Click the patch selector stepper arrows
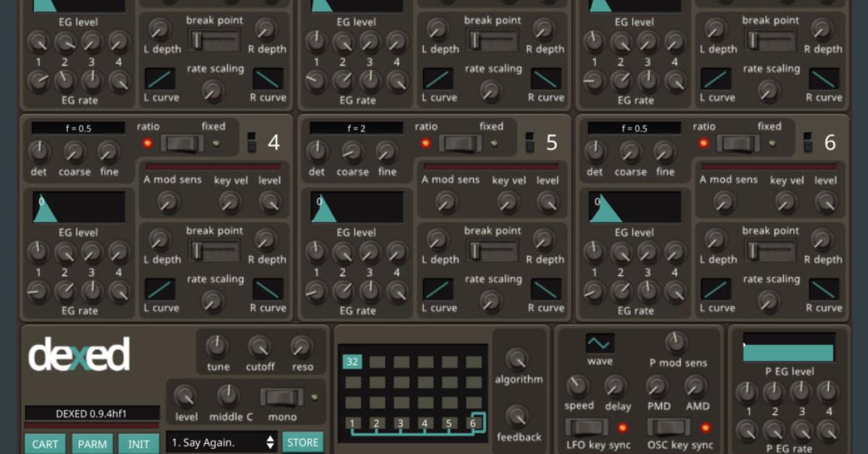 coord(272,442)
